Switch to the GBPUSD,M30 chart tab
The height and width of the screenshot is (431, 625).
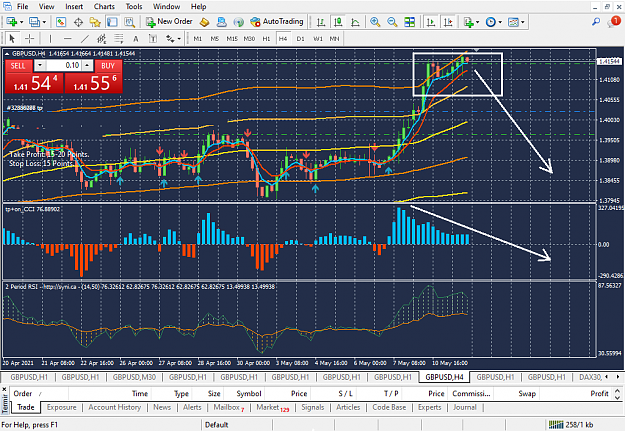point(134,377)
